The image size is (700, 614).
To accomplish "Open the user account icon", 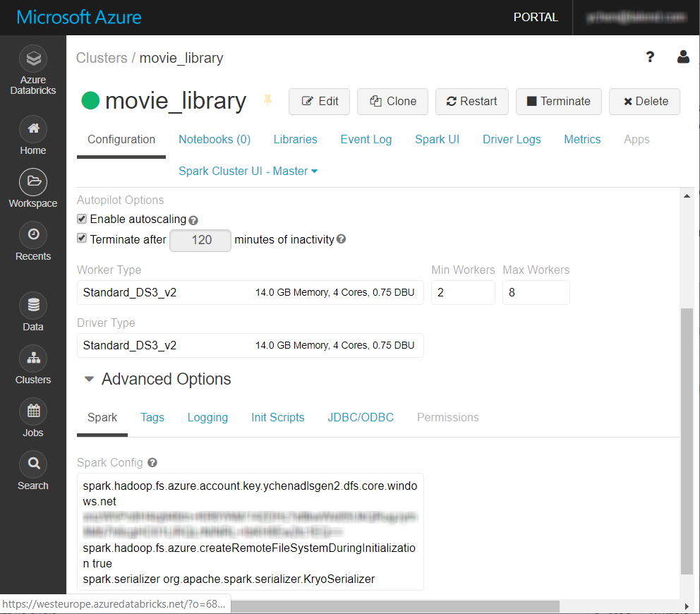I will coord(683,56).
